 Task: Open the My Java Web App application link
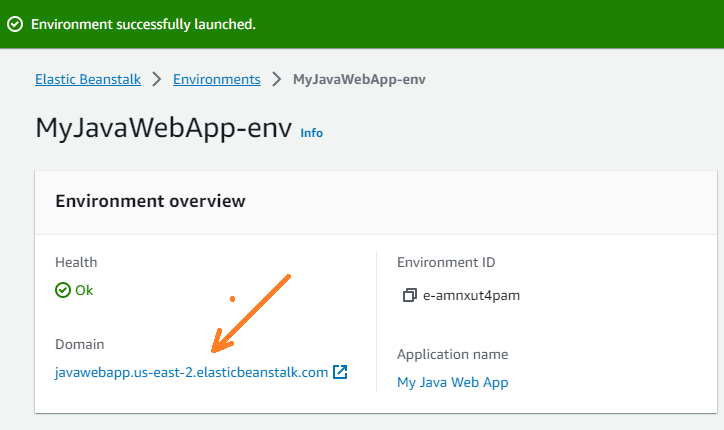click(x=452, y=382)
